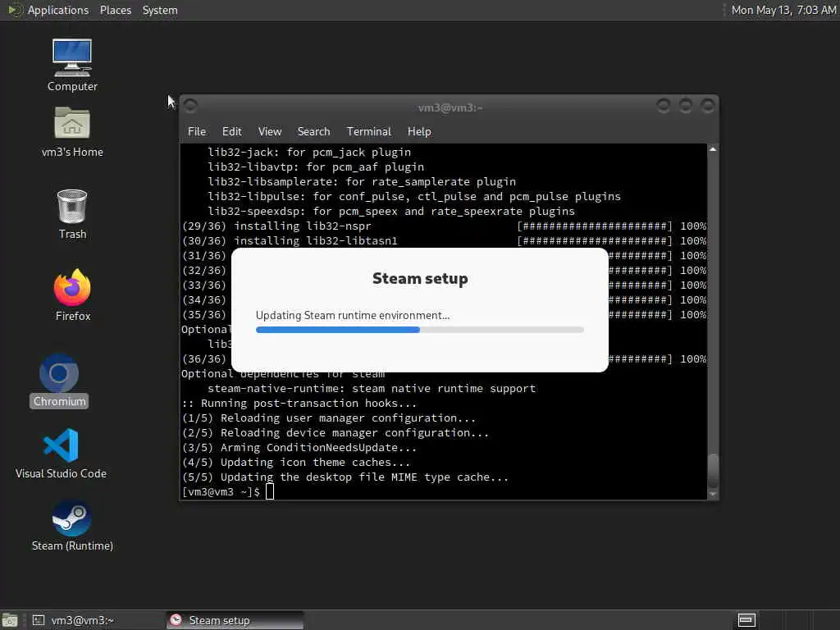Open the terminal File menu
This screenshot has width=840, height=630.
pos(197,131)
